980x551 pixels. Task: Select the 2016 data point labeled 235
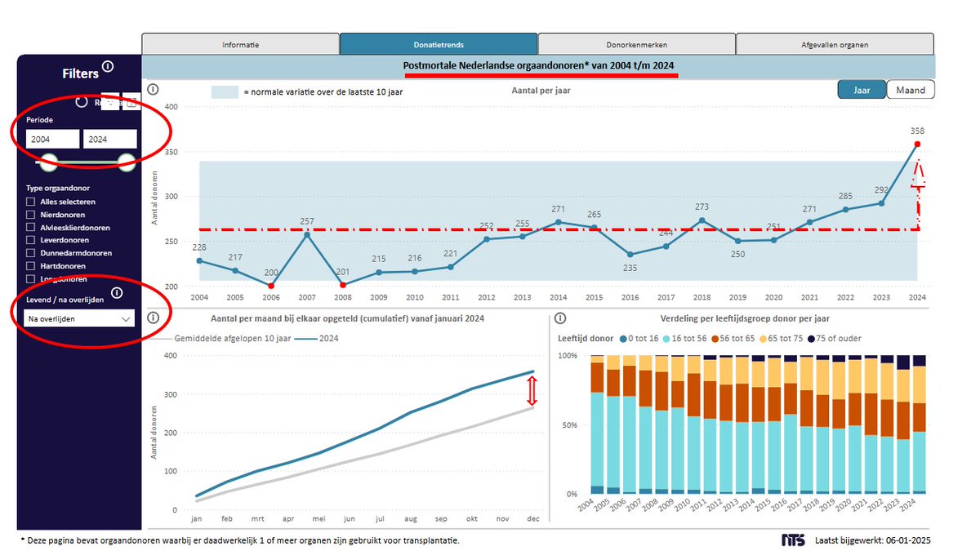[630, 255]
